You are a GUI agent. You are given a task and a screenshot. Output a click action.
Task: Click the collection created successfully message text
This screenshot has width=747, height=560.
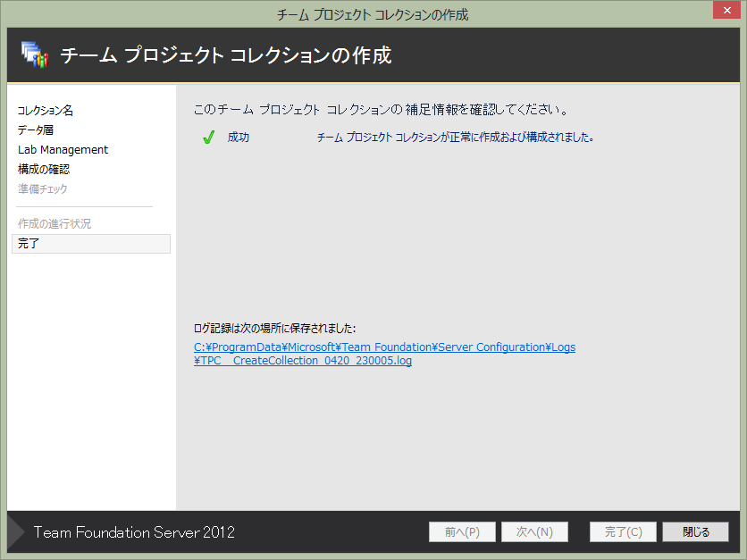point(456,138)
